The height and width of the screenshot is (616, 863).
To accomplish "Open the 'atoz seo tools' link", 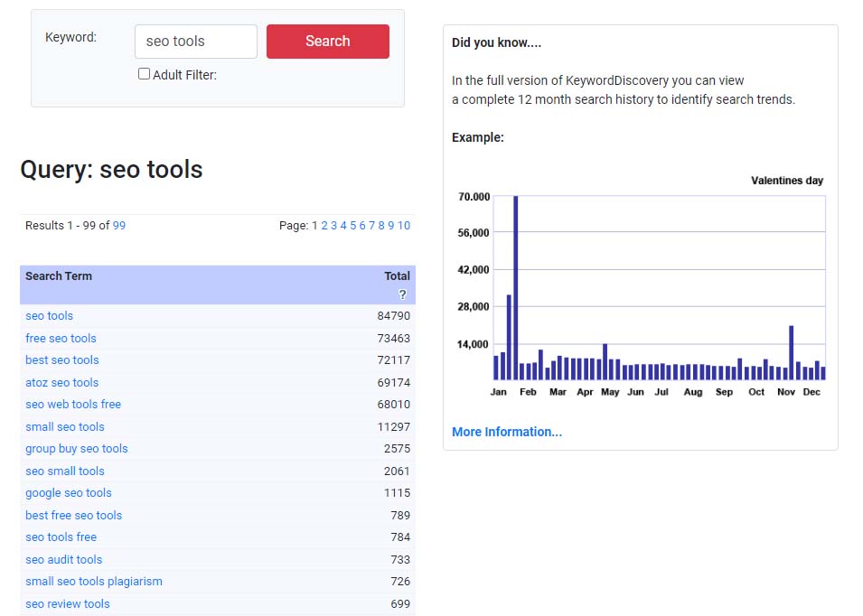I will pyautogui.click(x=61, y=382).
